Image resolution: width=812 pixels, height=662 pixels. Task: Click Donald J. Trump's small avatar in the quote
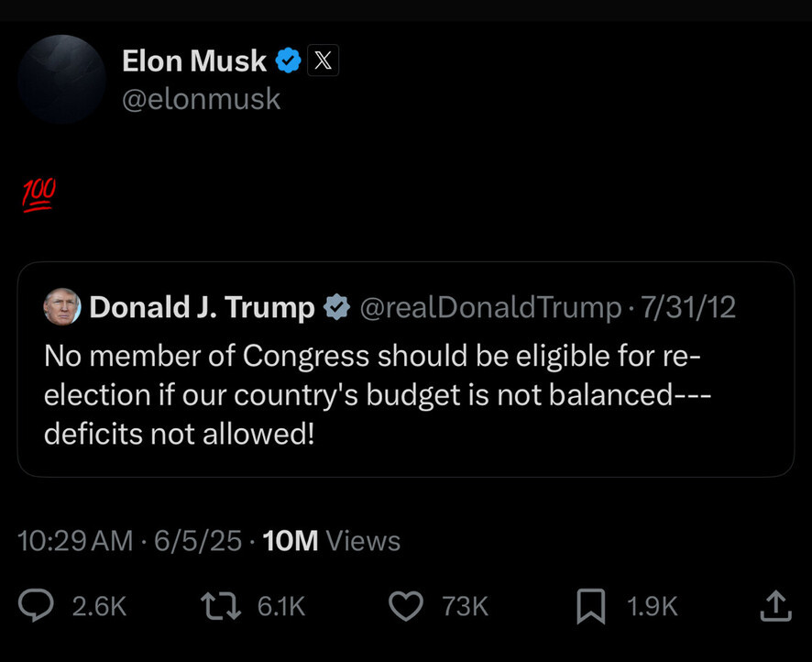click(x=62, y=306)
